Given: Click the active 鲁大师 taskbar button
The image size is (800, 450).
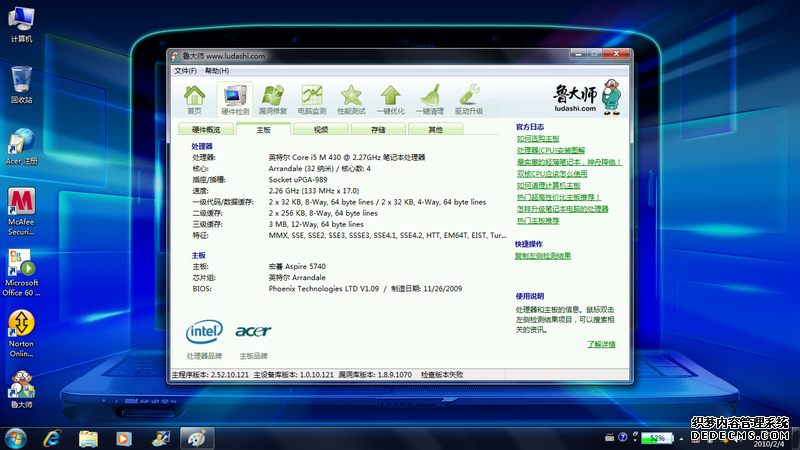Looking at the screenshot, I should (196, 438).
